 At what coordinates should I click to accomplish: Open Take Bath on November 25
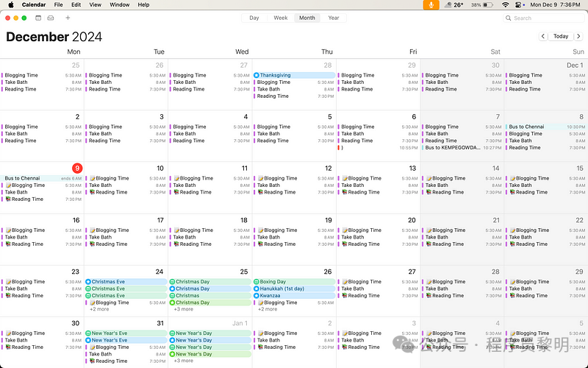(42, 82)
